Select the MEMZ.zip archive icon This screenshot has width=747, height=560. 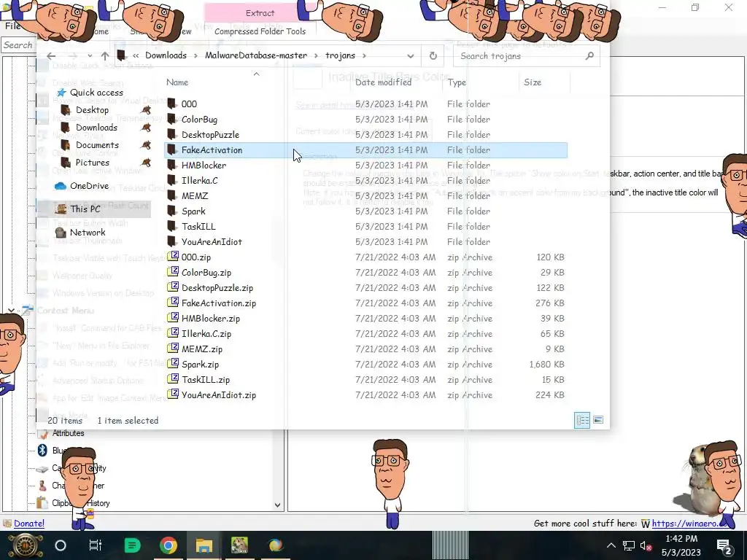tap(172, 349)
